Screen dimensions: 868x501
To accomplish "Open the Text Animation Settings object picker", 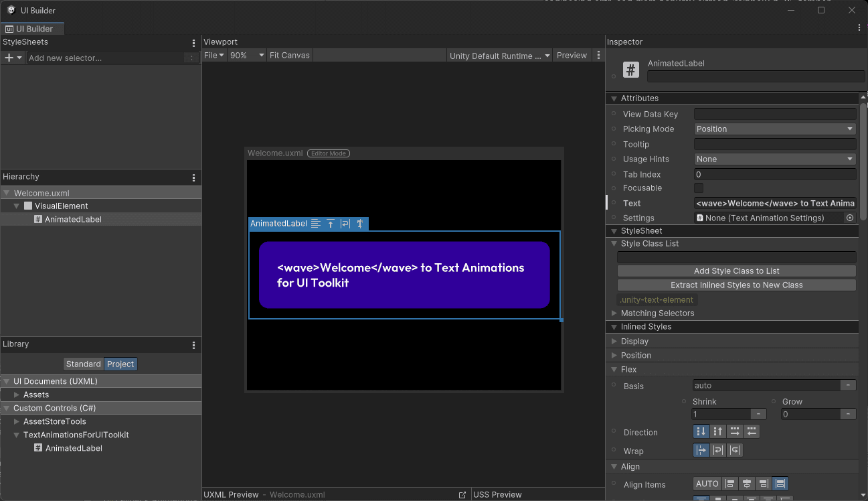I will (x=849, y=217).
